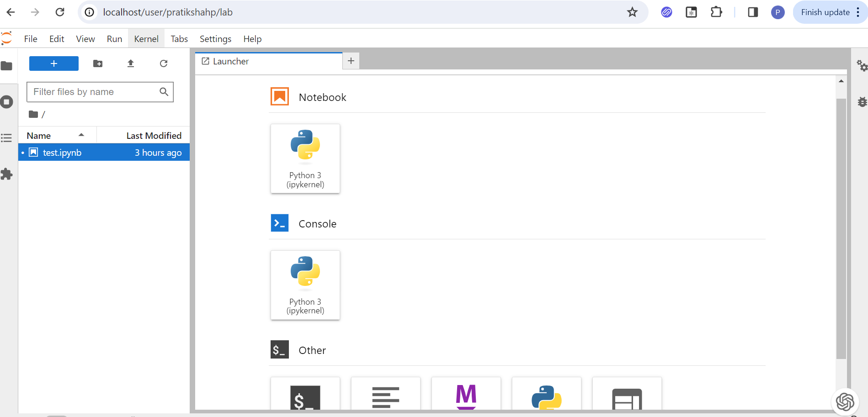The width and height of the screenshot is (868, 417).
Task: Click the blue New Launcher button
Action: pos(54,63)
